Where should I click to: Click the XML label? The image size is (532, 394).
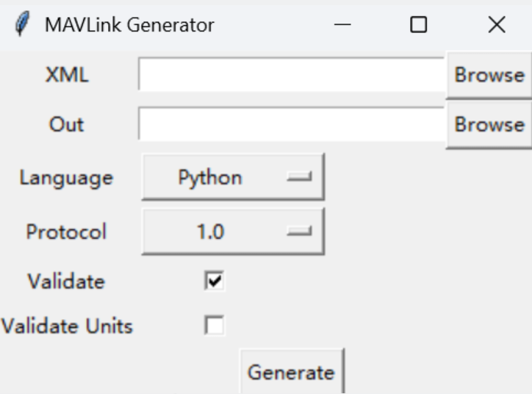point(67,75)
